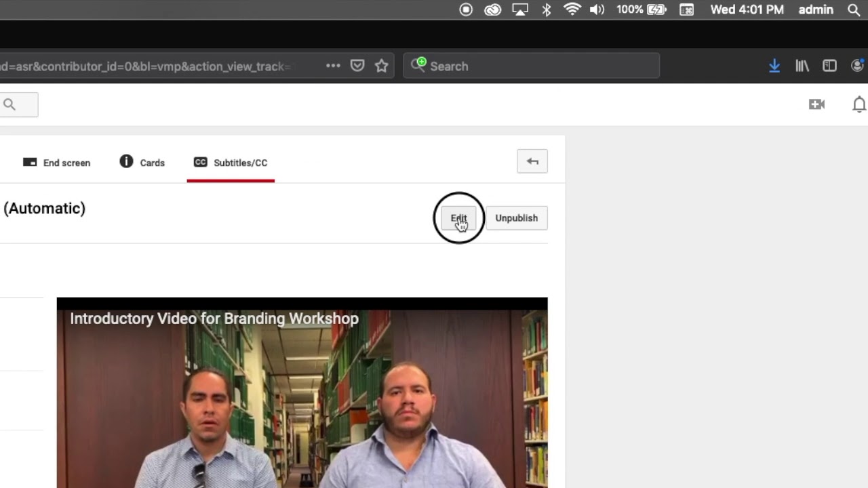Click the Edit button for automatic captions
The image size is (868, 488).
459,218
